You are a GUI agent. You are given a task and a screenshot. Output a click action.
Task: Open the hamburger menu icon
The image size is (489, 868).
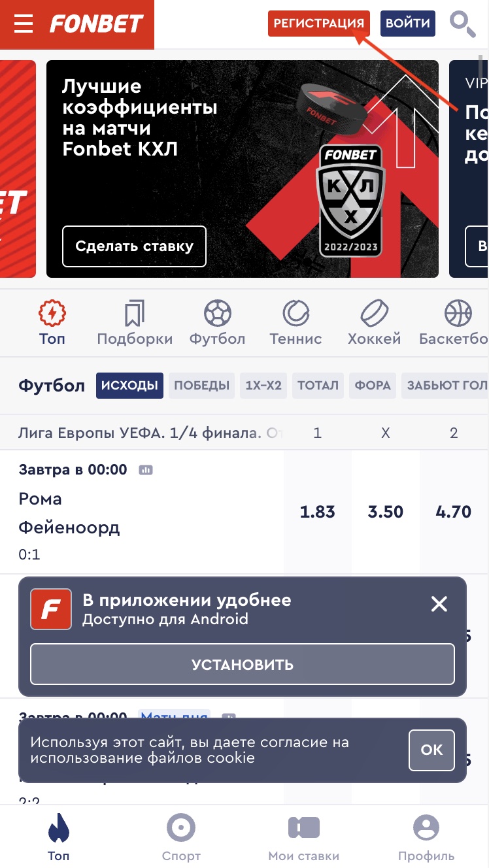(x=24, y=24)
